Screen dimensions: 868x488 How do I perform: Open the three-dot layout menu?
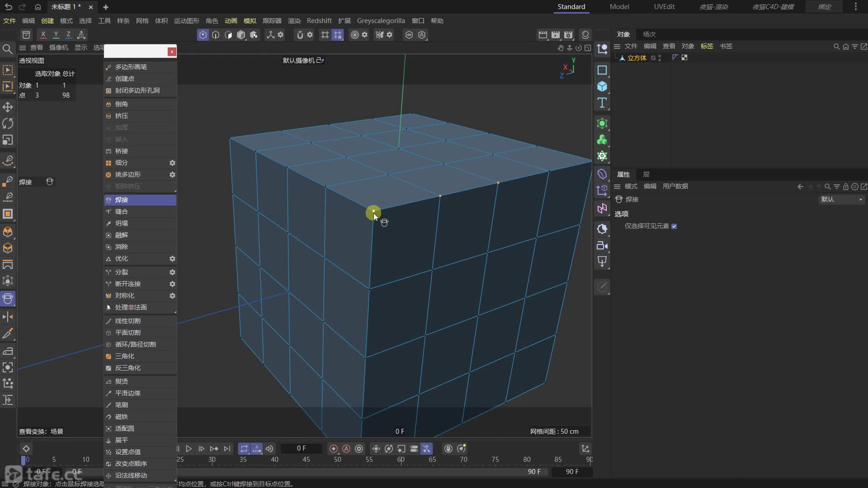[x=855, y=7]
